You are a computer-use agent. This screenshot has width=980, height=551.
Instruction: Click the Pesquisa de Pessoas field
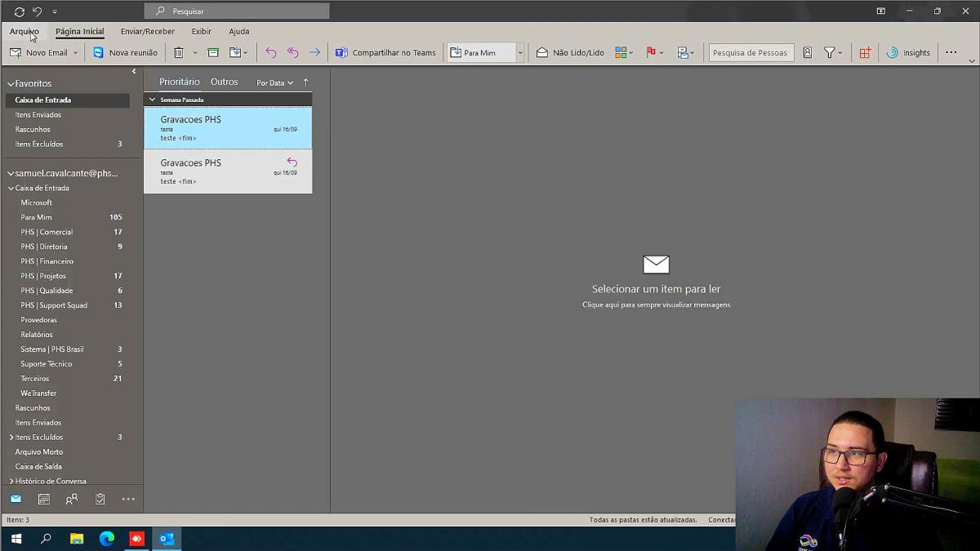coord(751,52)
